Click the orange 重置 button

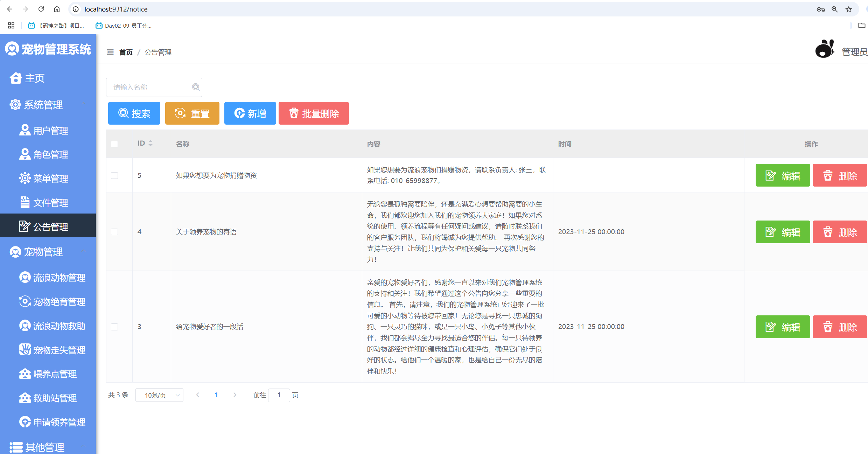[x=192, y=113]
